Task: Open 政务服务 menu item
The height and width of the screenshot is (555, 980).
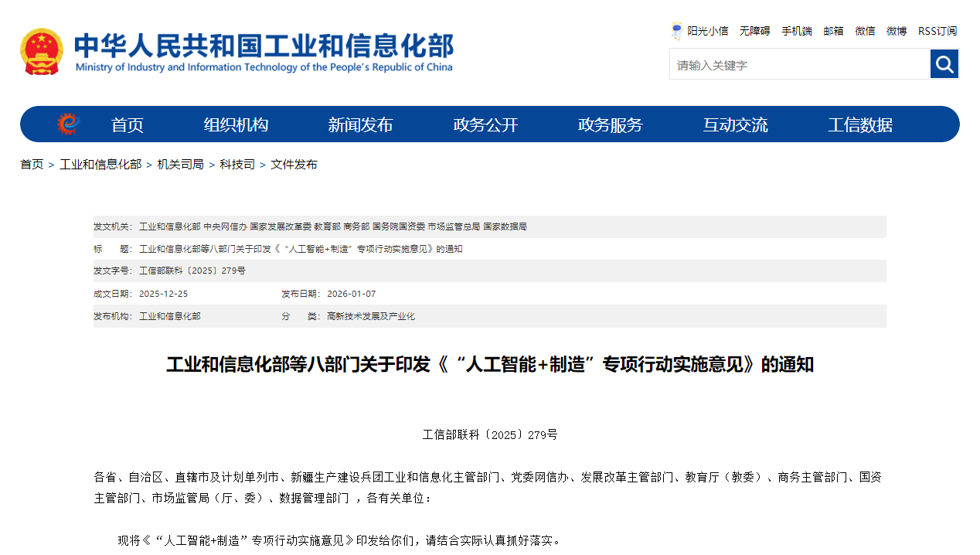Action: 611,124
